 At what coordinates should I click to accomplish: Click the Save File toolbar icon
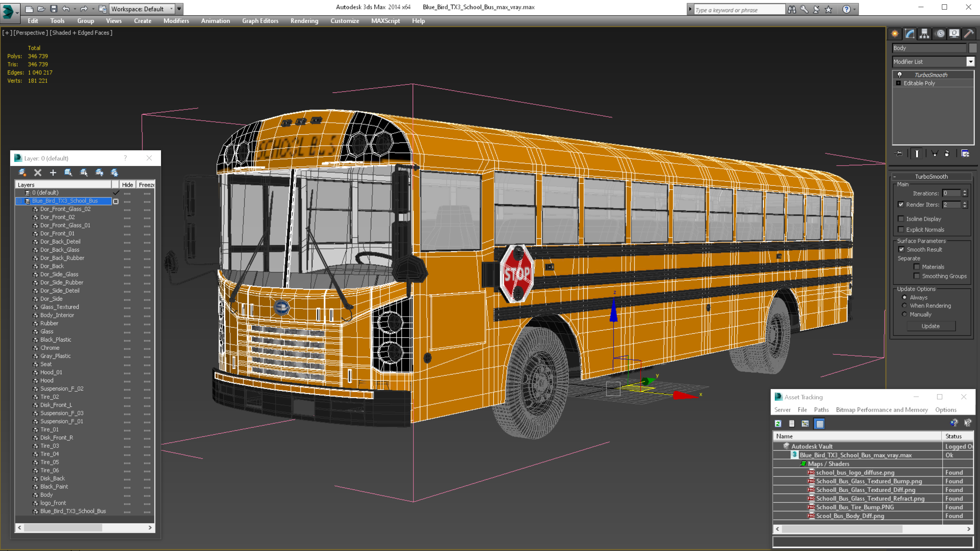click(x=54, y=9)
